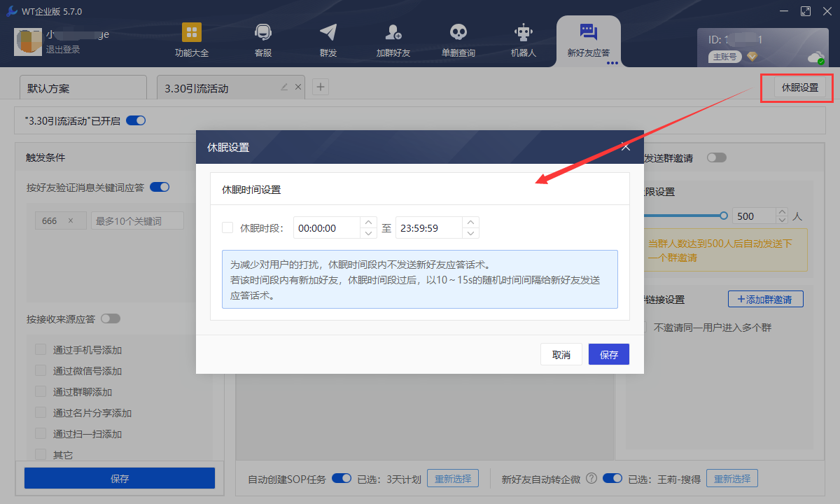Check the 其它 source option

pyautogui.click(x=41, y=454)
